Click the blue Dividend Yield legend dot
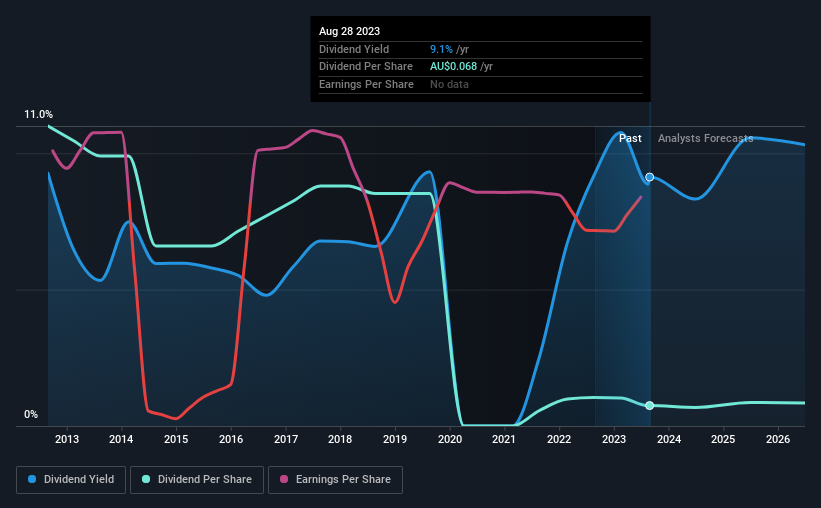The width and height of the screenshot is (821, 508). click(32, 479)
